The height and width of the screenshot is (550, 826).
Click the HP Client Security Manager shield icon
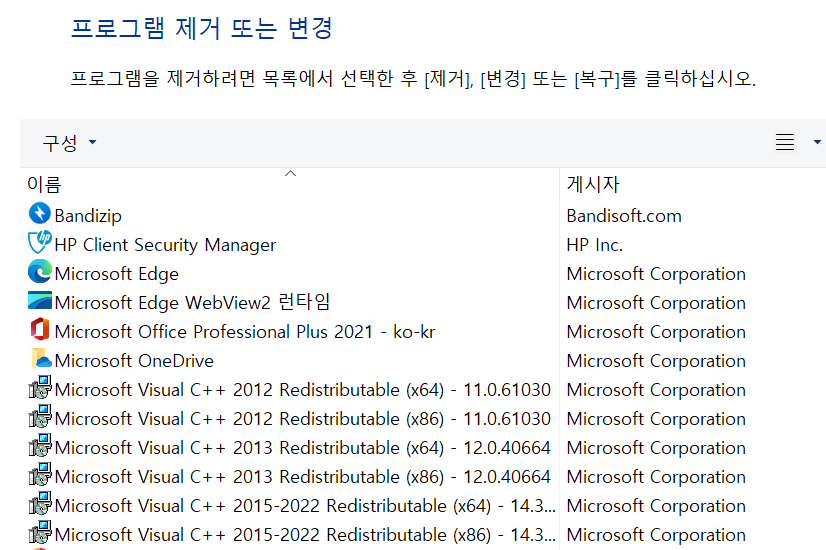coord(40,242)
